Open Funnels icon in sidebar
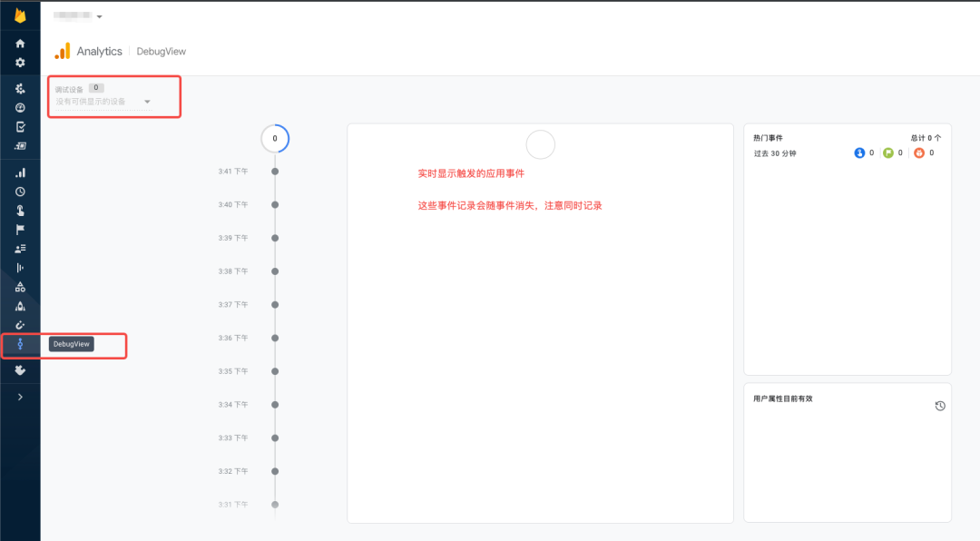The width and height of the screenshot is (980, 541). [x=20, y=268]
